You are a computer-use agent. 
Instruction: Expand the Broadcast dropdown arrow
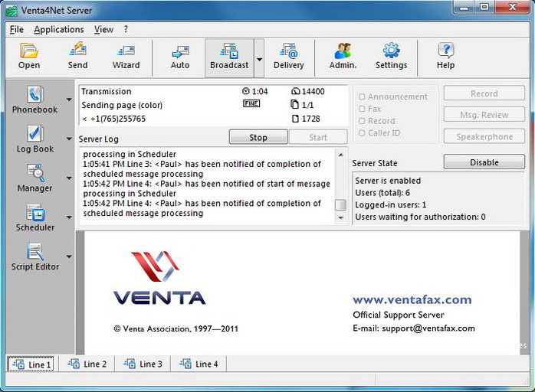[259, 59]
